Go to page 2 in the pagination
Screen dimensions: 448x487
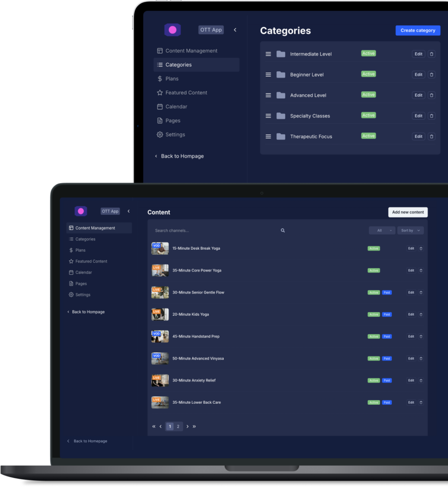point(178,427)
